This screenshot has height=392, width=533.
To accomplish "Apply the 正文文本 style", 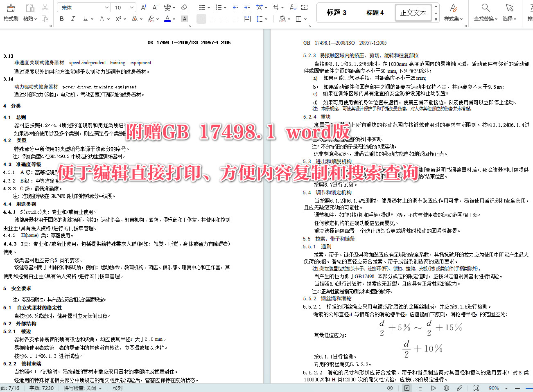I will (413, 12).
